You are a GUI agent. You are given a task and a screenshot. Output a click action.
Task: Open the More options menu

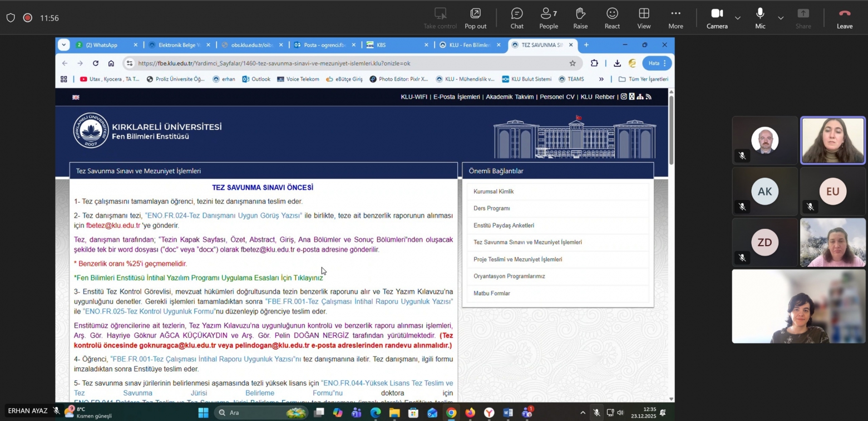[675, 18]
